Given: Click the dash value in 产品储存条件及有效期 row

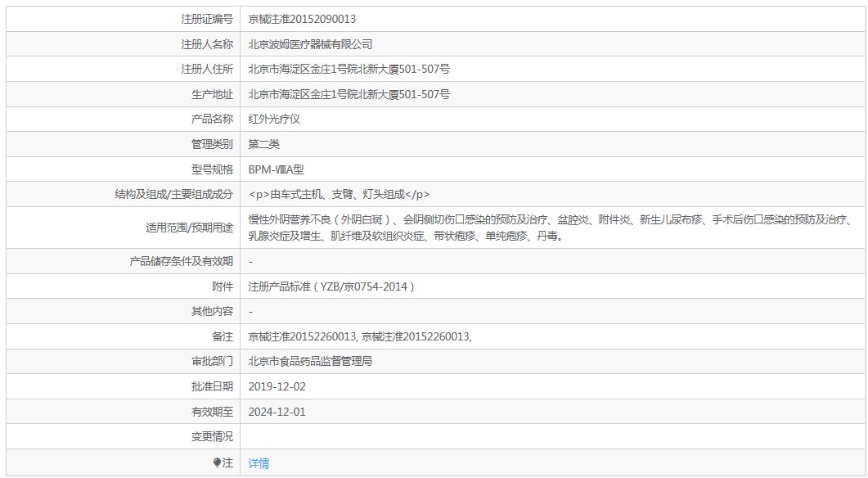Looking at the screenshot, I should point(251,261).
